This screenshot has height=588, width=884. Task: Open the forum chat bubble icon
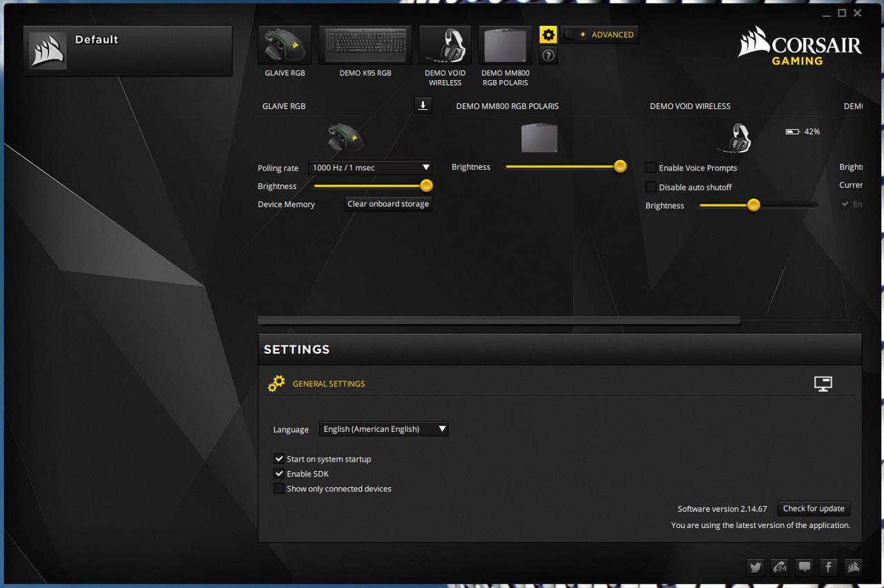point(805,567)
